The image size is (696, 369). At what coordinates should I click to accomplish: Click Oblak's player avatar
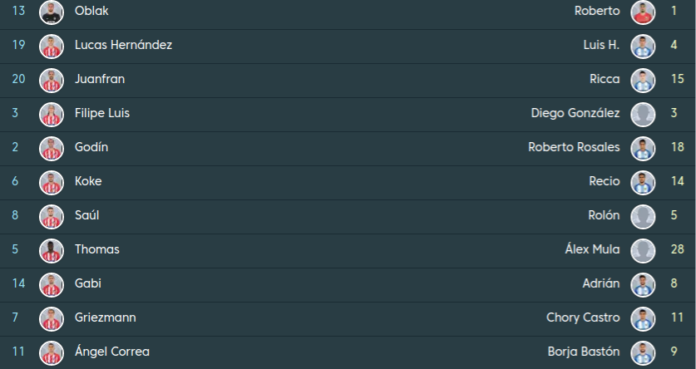(51, 11)
